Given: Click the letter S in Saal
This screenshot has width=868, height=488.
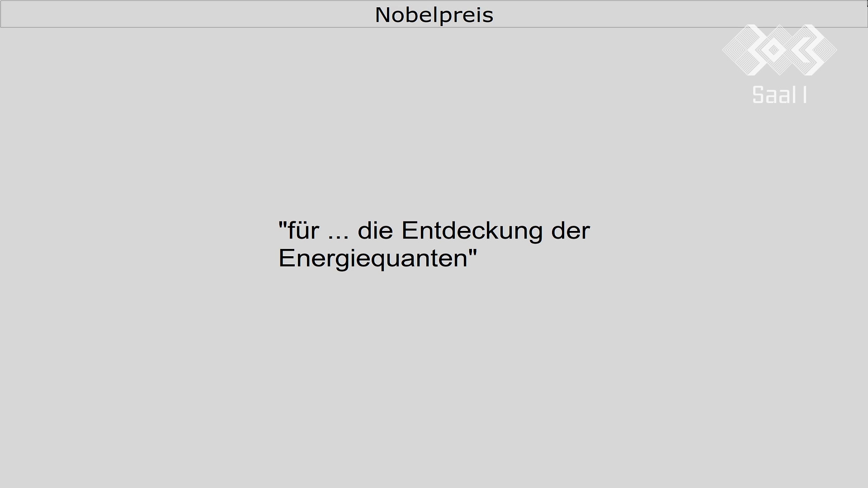Looking at the screenshot, I should (758, 95).
